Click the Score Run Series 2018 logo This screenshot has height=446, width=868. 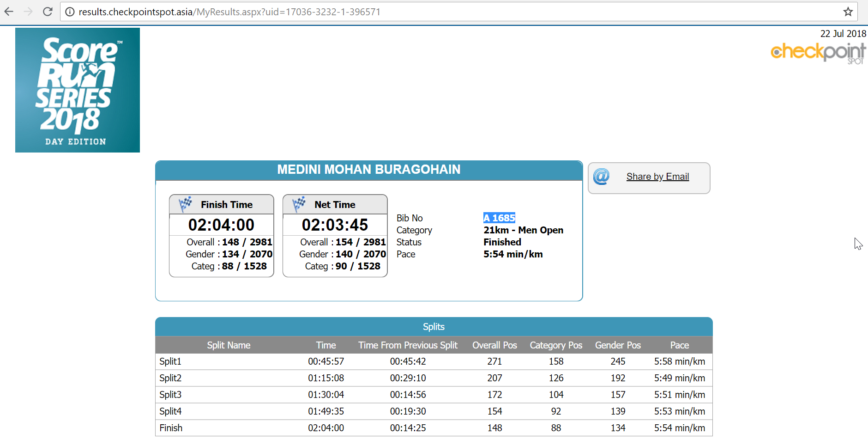click(78, 90)
